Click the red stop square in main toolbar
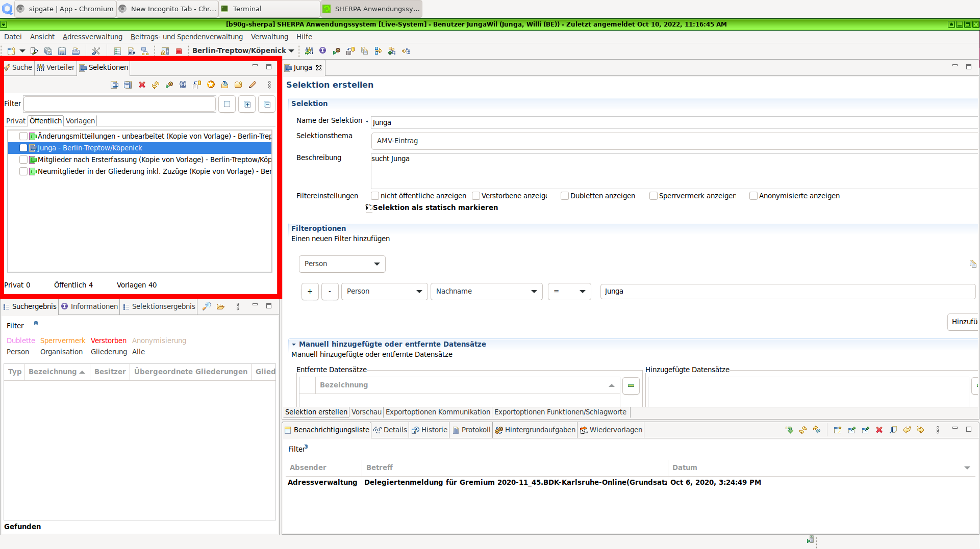This screenshot has width=980, height=549. click(x=179, y=51)
